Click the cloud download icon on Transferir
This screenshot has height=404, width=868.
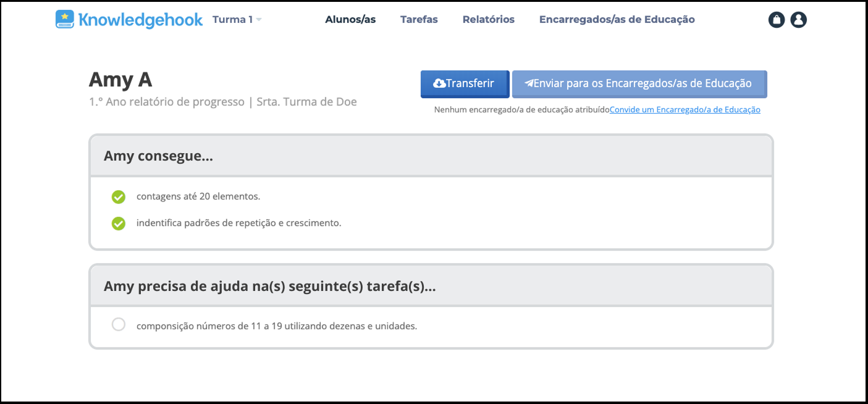[439, 83]
